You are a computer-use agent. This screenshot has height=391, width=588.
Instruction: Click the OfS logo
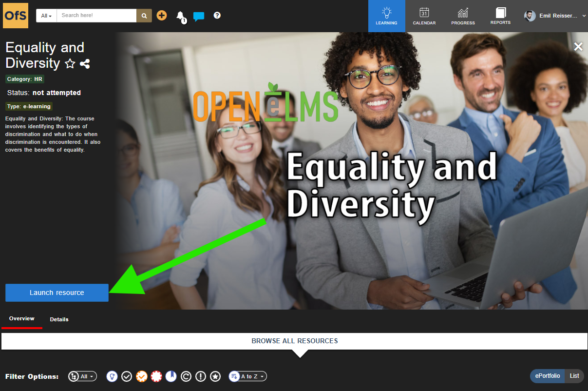tap(16, 16)
